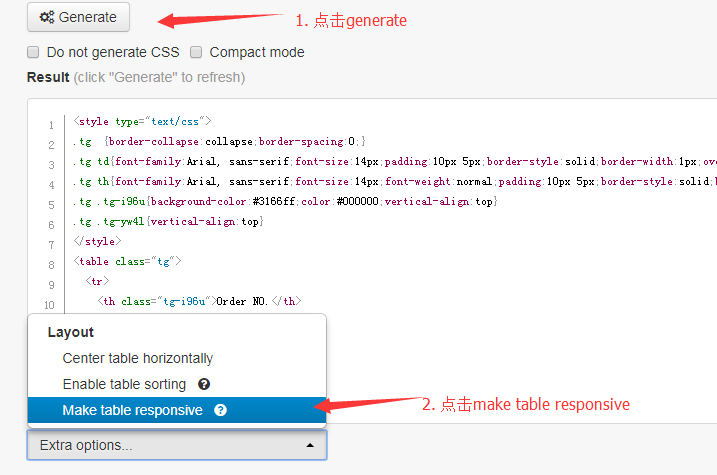Click the line with #3166ff background color
717x475 pixels.
click(x=285, y=202)
